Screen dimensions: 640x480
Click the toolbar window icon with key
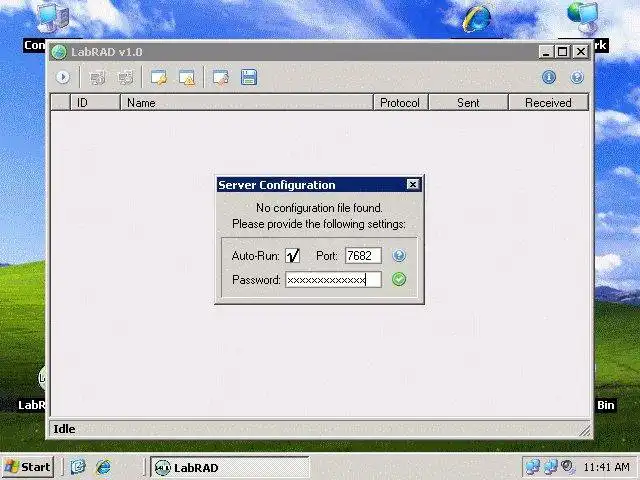(158, 77)
